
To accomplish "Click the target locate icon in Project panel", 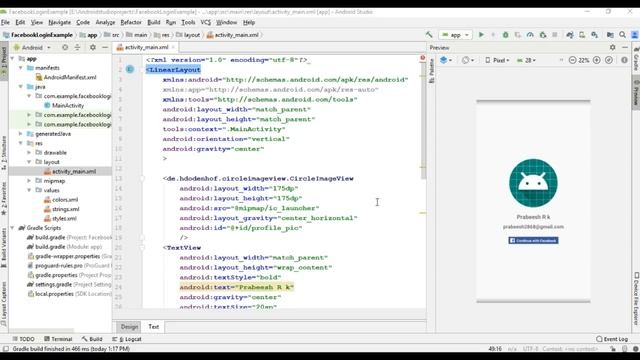I will tap(65, 47).
